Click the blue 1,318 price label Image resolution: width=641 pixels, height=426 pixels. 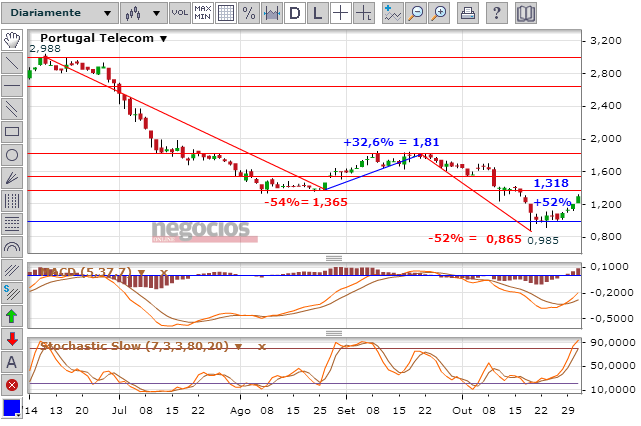click(x=551, y=183)
